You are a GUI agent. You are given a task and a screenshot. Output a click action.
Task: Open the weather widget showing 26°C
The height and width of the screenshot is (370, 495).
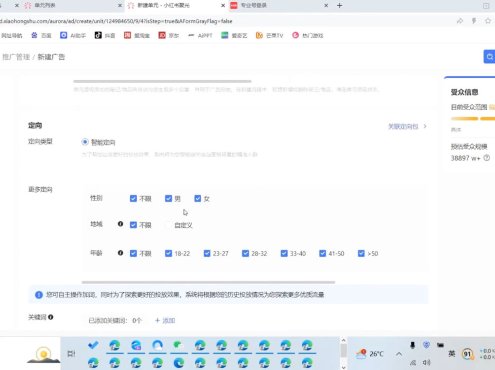coord(369,354)
